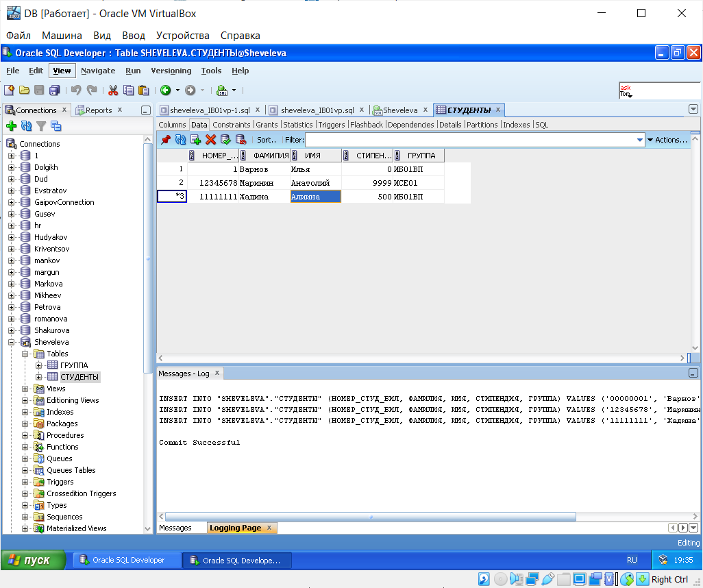Viewport: 703px width, 588px height.
Task: Select the СТУДЕНТЫ table in tree
Action: 79,377
